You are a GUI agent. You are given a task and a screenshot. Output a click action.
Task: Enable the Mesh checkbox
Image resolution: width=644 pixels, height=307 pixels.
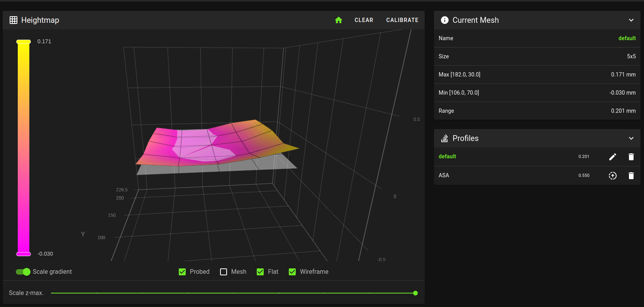[x=224, y=272]
